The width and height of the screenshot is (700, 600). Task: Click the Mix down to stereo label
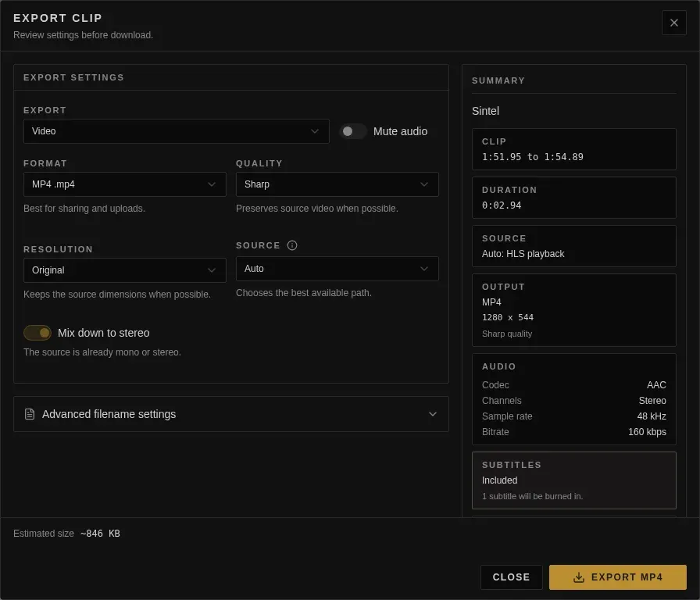pos(104,333)
